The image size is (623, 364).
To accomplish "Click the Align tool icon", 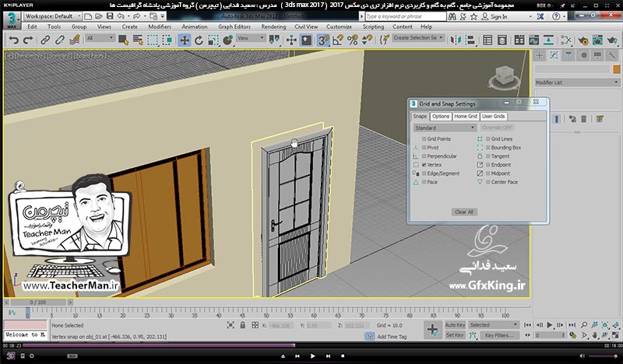I will [470, 40].
